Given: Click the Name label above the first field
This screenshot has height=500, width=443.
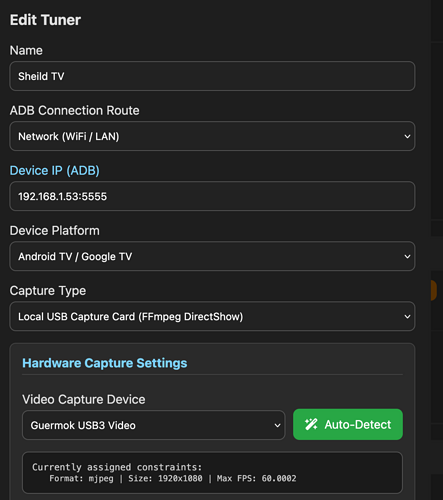Looking at the screenshot, I should click(x=26, y=50).
